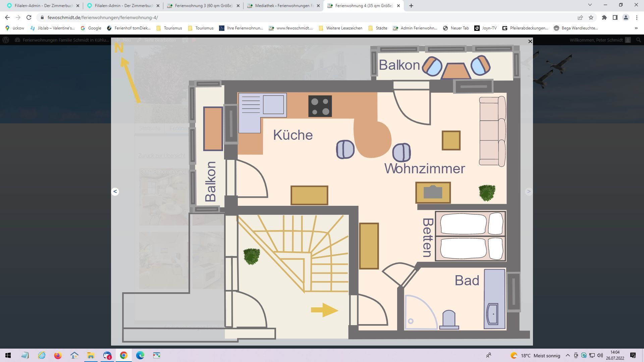
Task: Switch to the Ferienwohnung 3 tab
Action: click(203, 6)
